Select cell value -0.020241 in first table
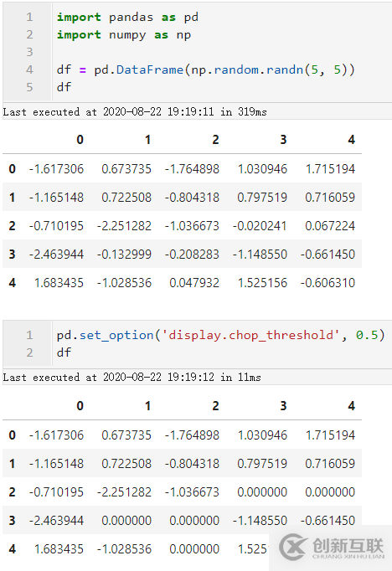Viewport: 392px width, 571px height. 260,226
